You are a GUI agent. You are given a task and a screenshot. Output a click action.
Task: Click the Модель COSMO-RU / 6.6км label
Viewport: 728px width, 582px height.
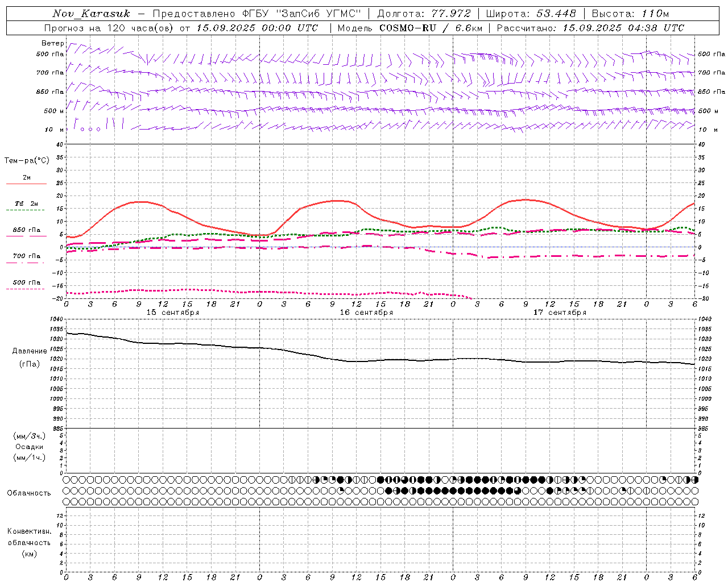point(409,28)
